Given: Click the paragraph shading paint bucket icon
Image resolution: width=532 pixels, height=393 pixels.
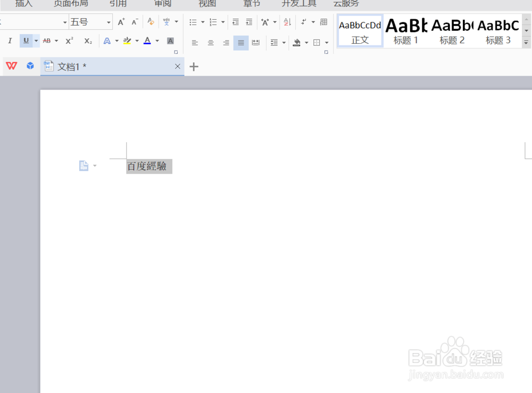Looking at the screenshot, I should (x=297, y=43).
